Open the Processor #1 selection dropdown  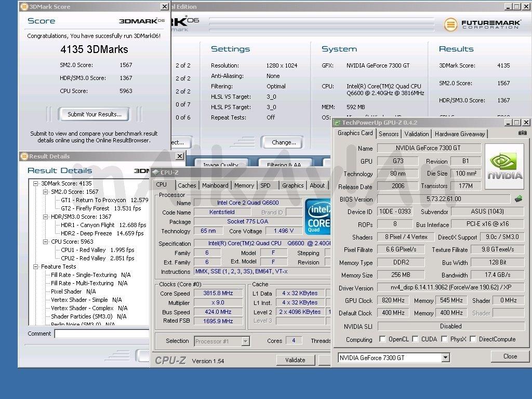pos(245,341)
